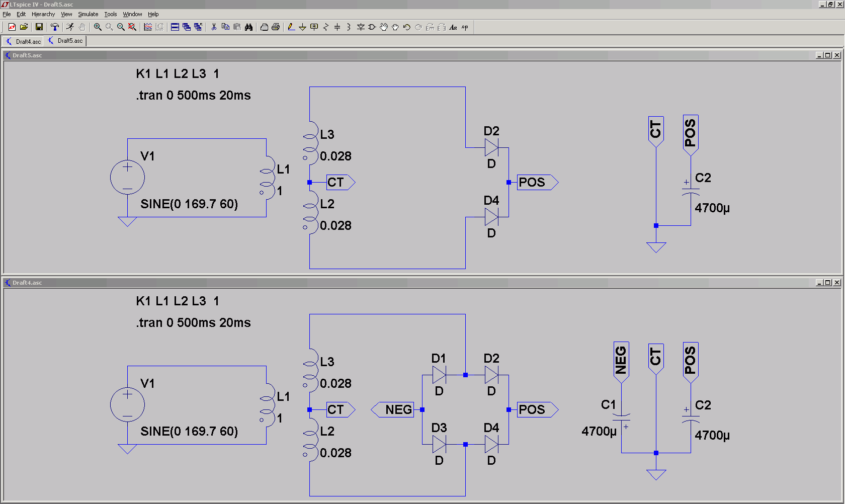Click the Print icon
Image resolution: width=845 pixels, height=504 pixels.
click(276, 27)
